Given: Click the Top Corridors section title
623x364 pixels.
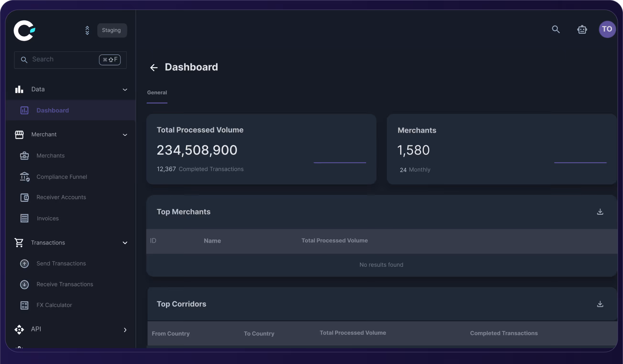Looking at the screenshot, I should [x=181, y=304].
